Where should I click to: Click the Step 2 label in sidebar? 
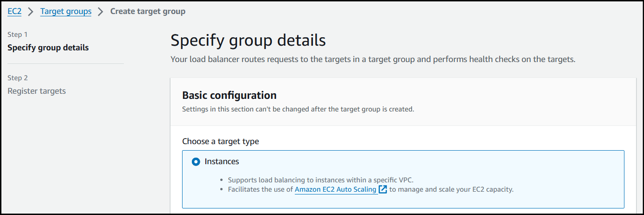point(18,78)
